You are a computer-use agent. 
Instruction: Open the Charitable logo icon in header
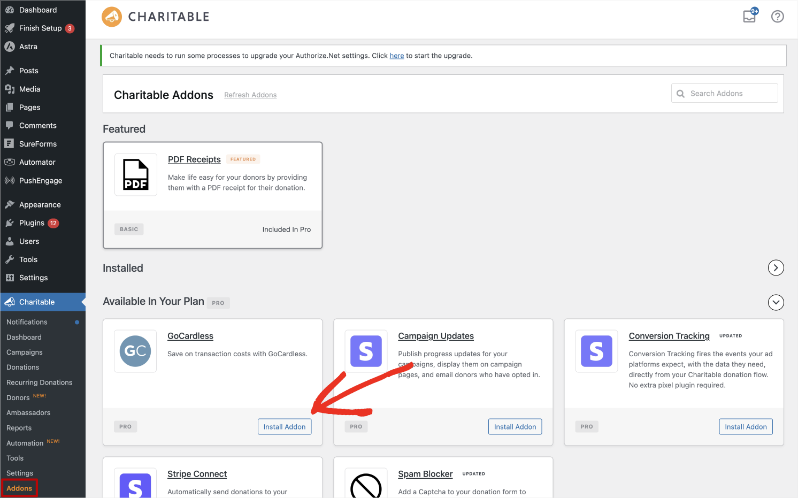click(x=111, y=17)
